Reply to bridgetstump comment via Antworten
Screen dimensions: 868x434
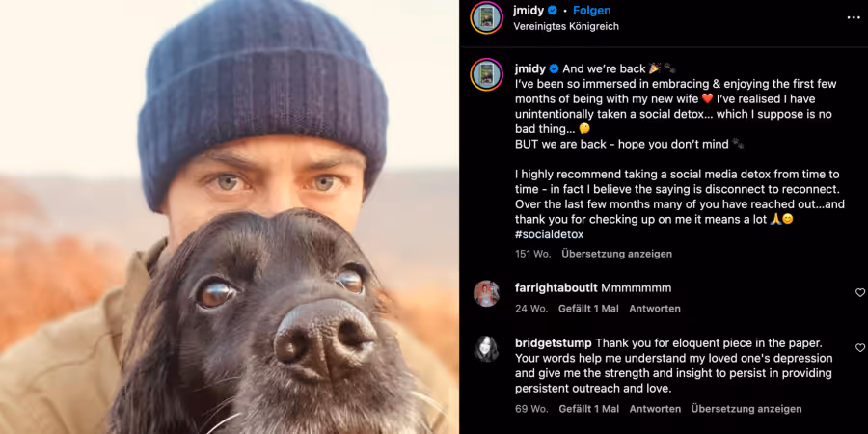[655, 409]
